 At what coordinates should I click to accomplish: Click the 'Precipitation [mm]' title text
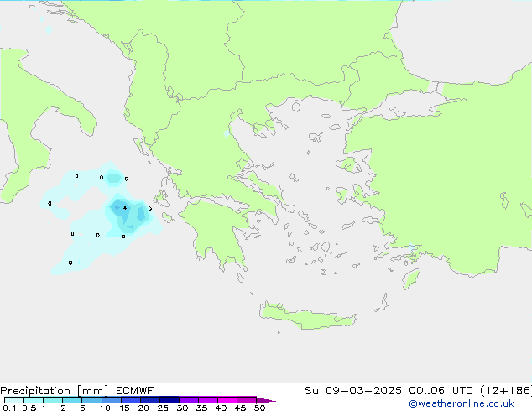tap(54, 391)
